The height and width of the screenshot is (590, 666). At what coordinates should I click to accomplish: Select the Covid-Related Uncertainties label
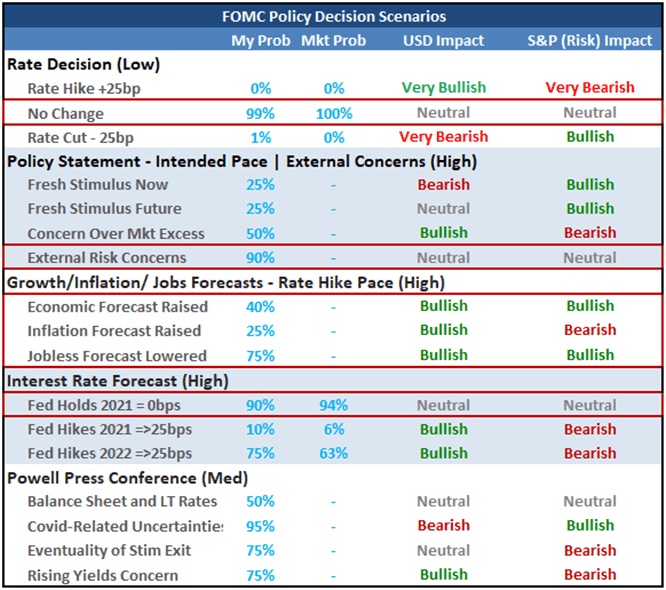coord(125,527)
